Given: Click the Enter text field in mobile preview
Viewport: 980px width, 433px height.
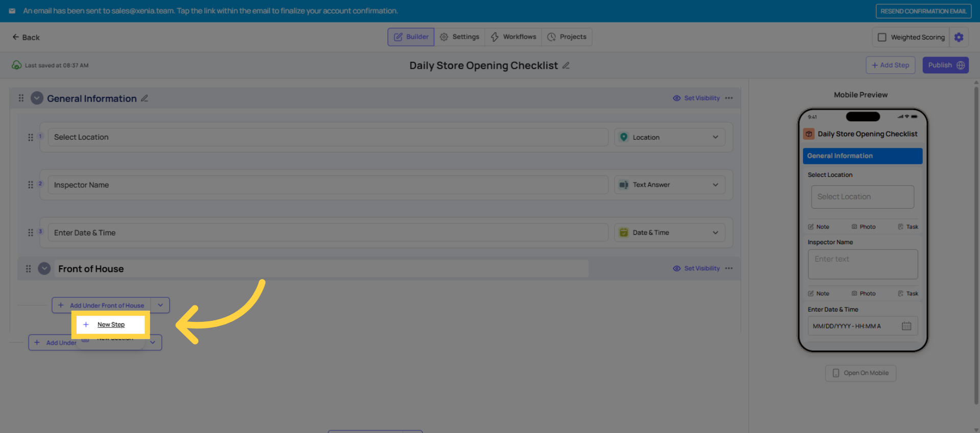Looking at the screenshot, I should tap(863, 264).
